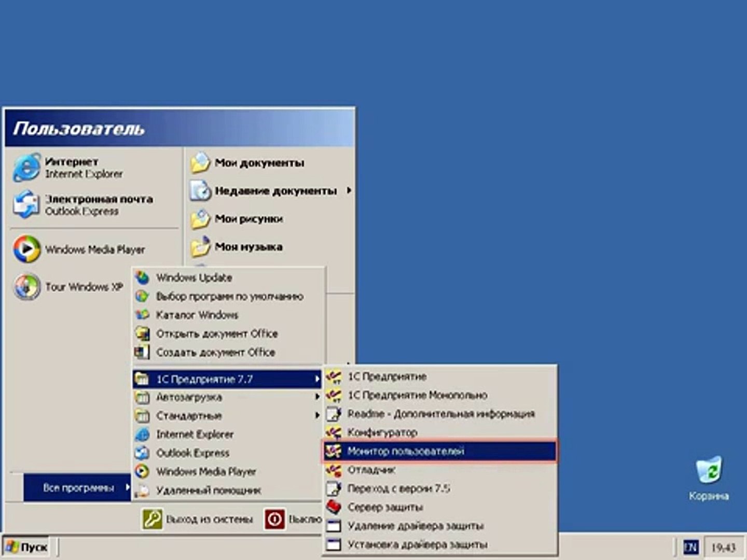The width and height of the screenshot is (747, 560).
Task: Click the Выход из системы button
Action: [198, 519]
